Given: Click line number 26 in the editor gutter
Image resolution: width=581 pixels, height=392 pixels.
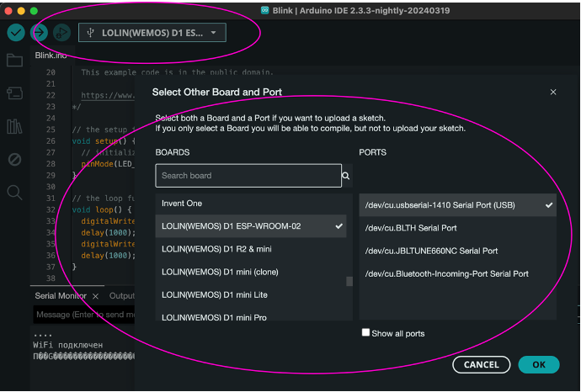Looking at the screenshot, I should [51, 141].
